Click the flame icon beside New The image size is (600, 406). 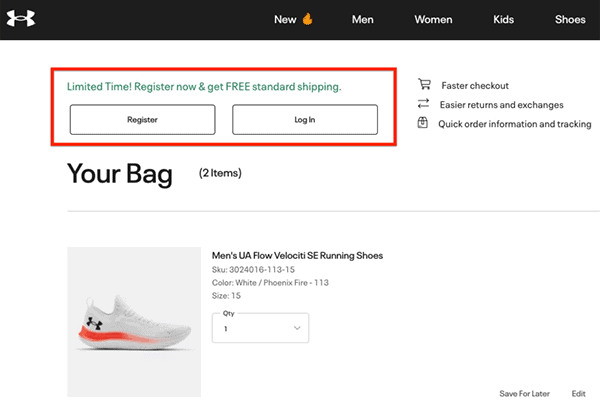click(x=307, y=19)
